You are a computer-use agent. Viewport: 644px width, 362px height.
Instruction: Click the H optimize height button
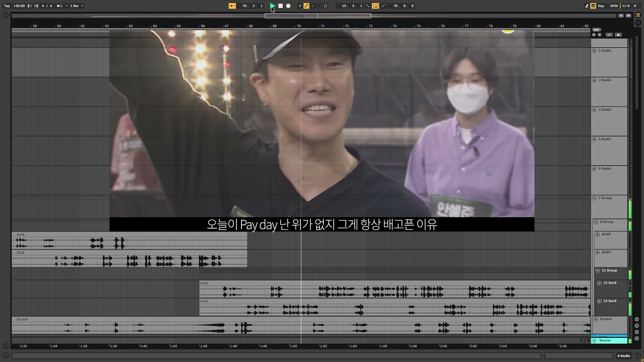click(x=621, y=16)
